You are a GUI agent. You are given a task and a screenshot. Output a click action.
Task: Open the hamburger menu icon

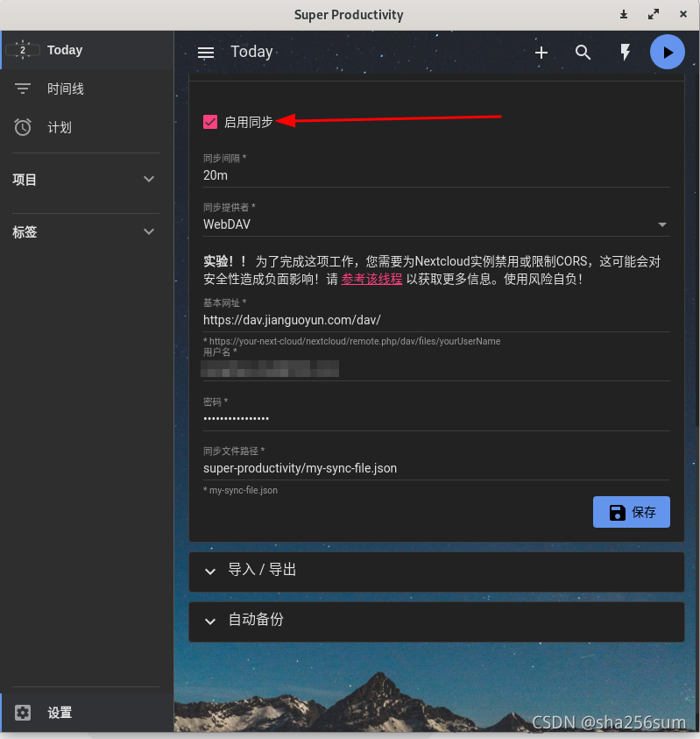click(x=205, y=53)
